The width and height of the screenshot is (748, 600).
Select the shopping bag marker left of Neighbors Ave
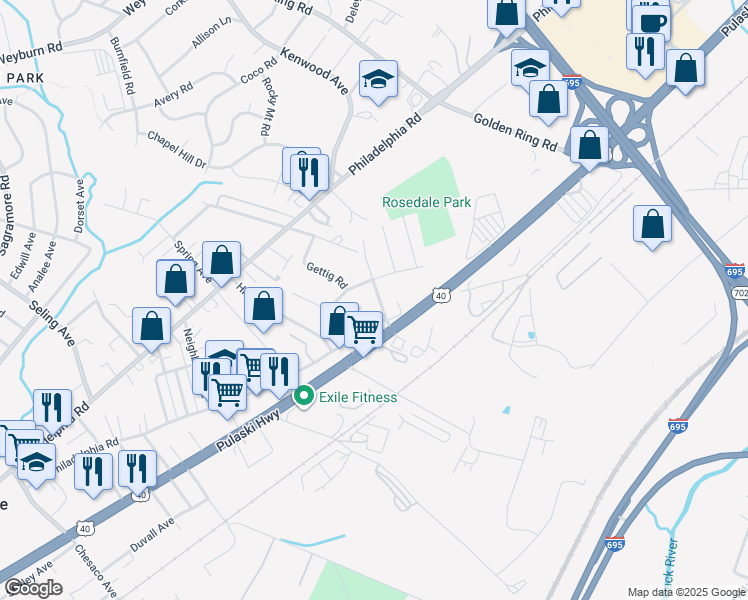[x=152, y=330]
